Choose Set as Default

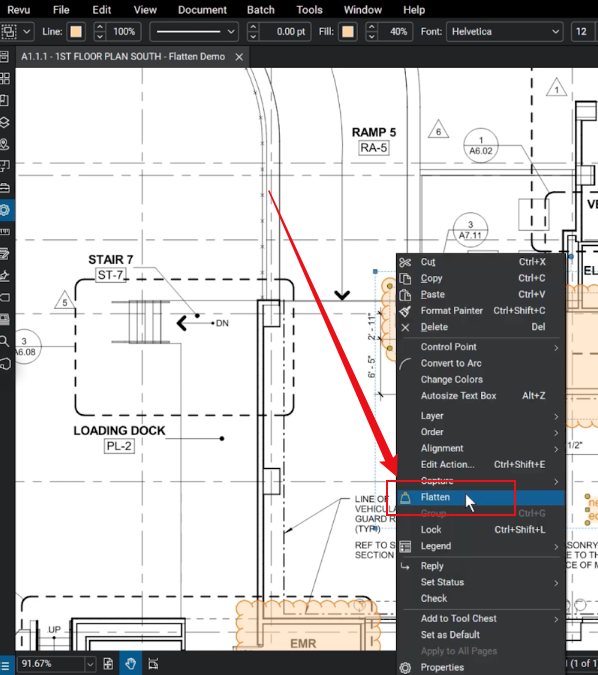pyautogui.click(x=480, y=635)
